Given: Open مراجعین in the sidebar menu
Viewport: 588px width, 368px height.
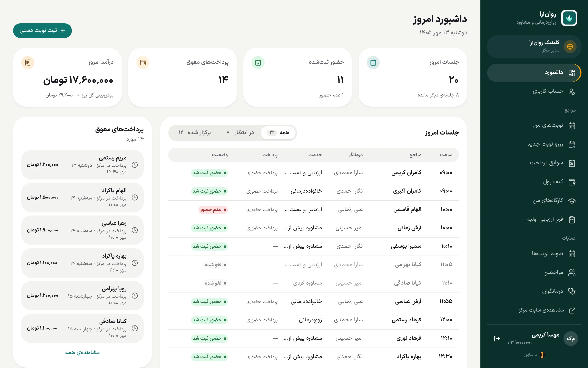Looking at the screenshot, I should point(534,272).
